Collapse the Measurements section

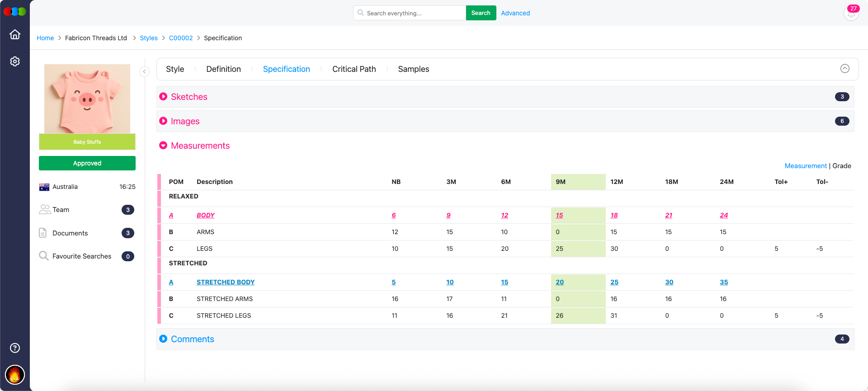click(x=163, y=146)
